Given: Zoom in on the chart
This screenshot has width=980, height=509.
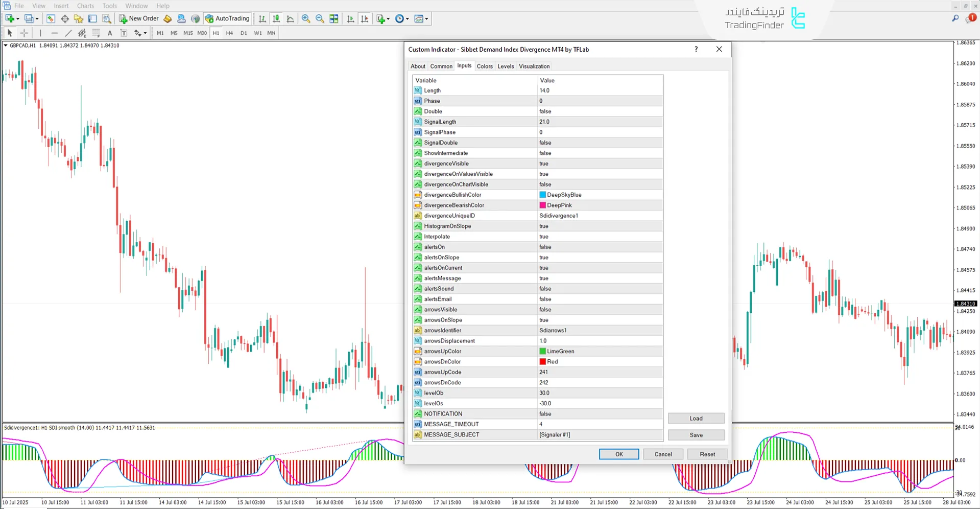Looking at the screenshot, I should coord(306,18).
